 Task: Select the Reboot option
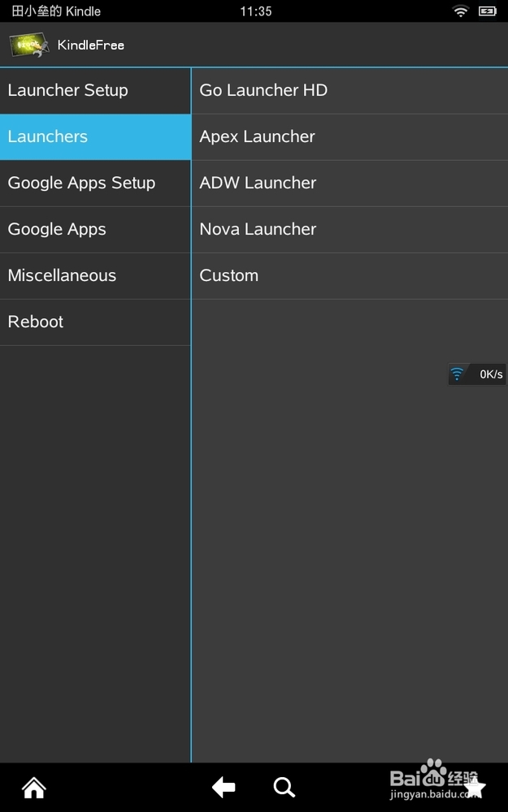point(95,322)
